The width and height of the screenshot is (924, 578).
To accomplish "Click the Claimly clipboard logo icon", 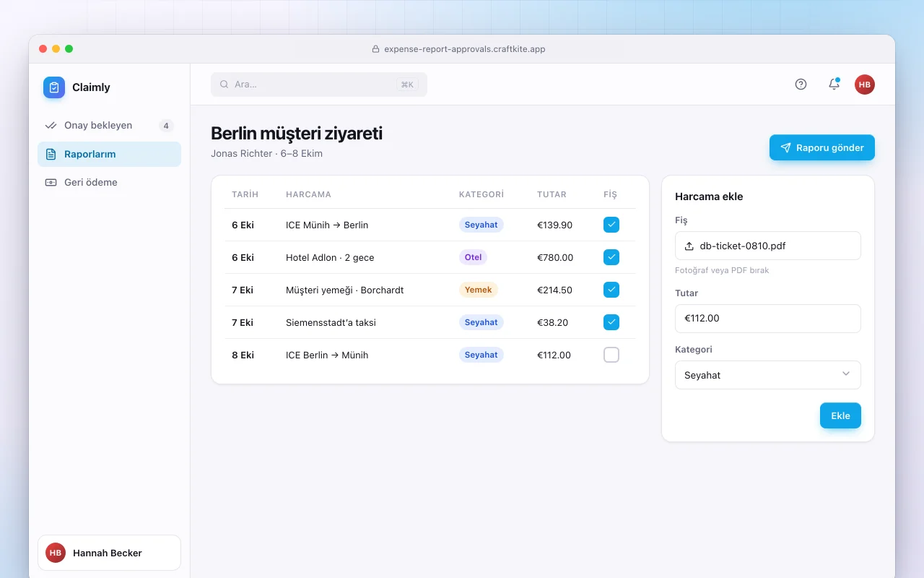I will point(54,87).
